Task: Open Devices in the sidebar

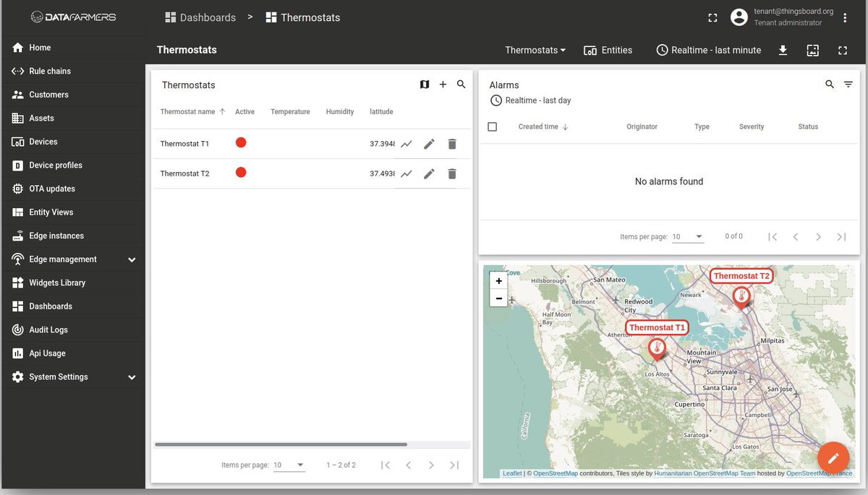Action: coord(73,142)
